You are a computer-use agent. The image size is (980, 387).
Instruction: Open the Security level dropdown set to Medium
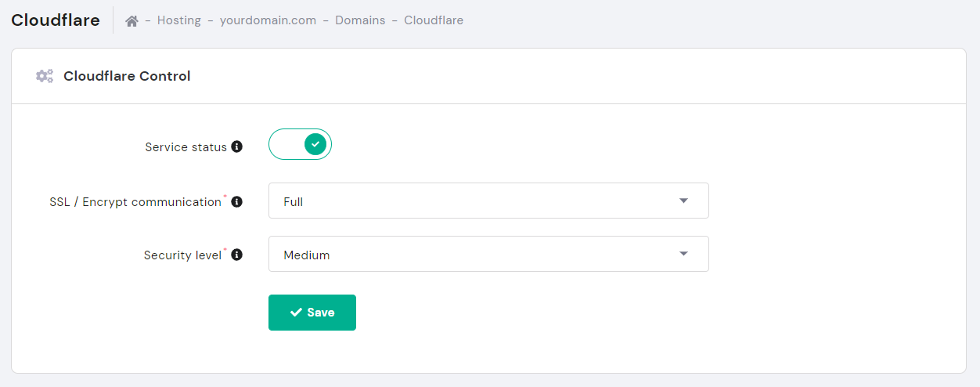(x=488, y=254)
